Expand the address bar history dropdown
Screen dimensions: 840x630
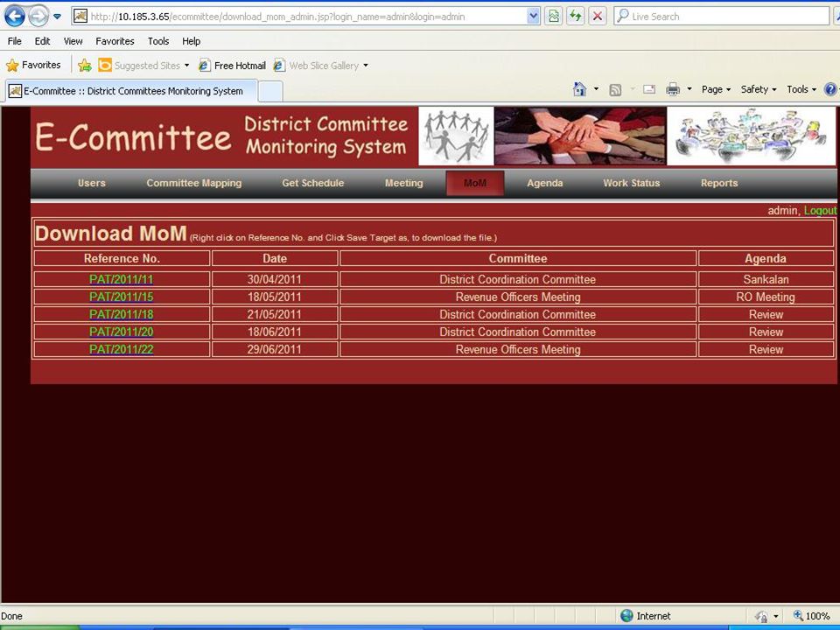click(533, 17)
